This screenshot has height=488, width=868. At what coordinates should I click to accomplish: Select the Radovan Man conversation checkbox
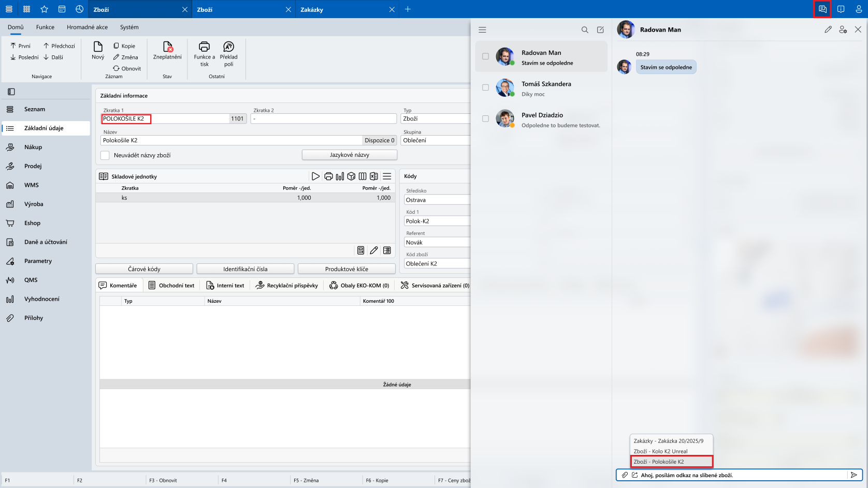pos(485,56)
